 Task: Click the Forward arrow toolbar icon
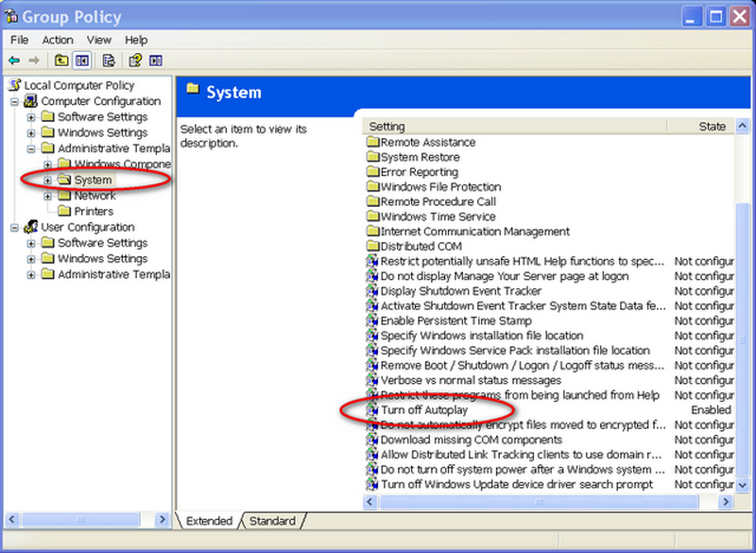(x=34, y=60)
